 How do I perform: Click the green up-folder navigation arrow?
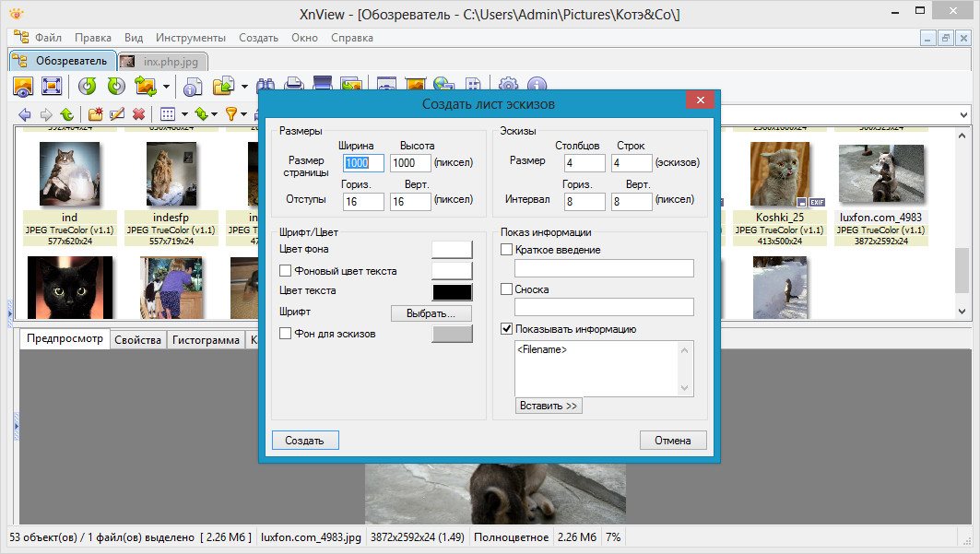(x=66, y=114)
